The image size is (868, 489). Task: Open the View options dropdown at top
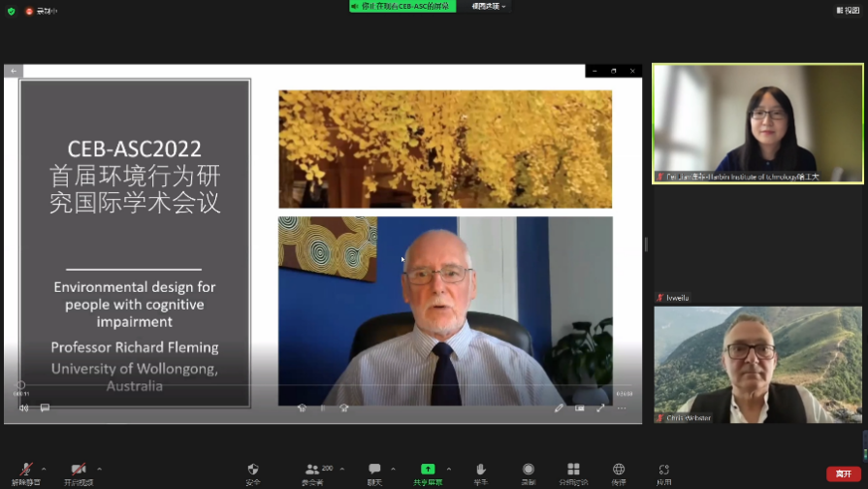[489, 6]
